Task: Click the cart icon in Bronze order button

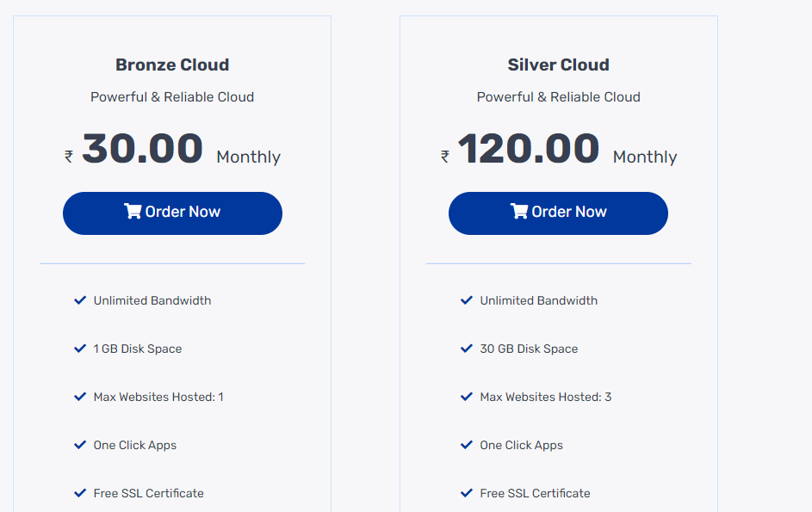Action: tap(133, 212)
